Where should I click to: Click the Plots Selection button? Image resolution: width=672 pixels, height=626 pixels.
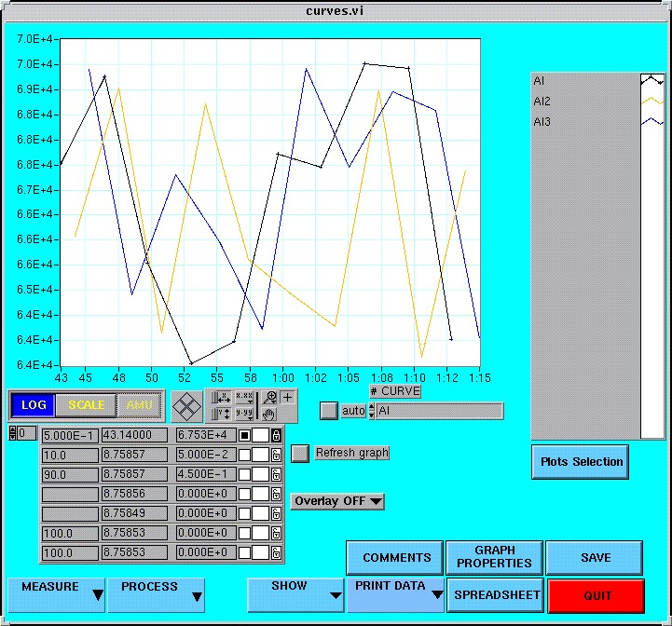point(581,461)
